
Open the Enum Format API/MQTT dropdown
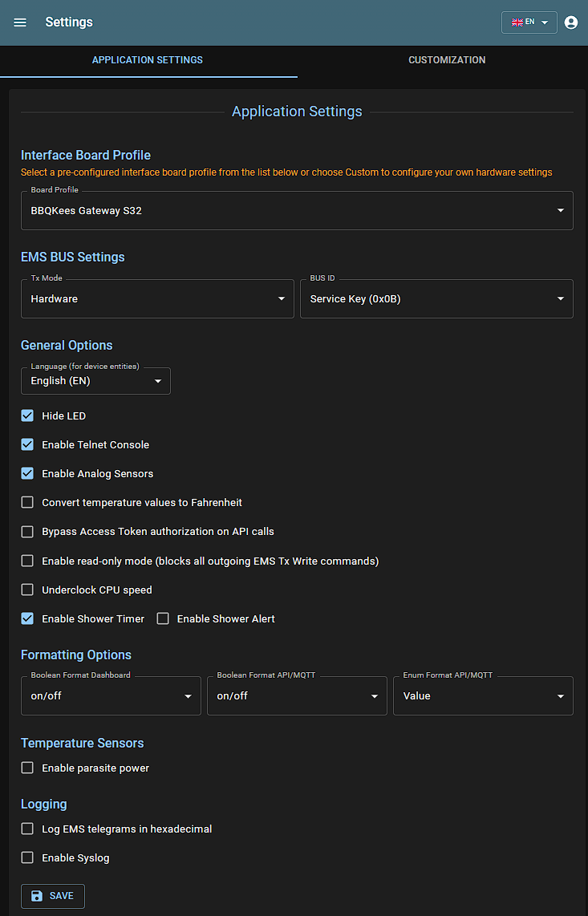[483, 695]
